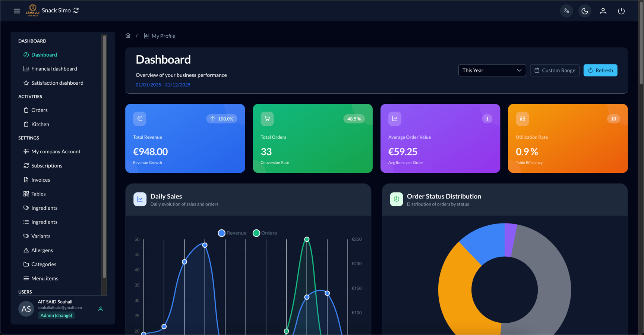
Task: Click the sidebar vertical scrollbar
Action: pyautogui.click(x=104, y=157)
